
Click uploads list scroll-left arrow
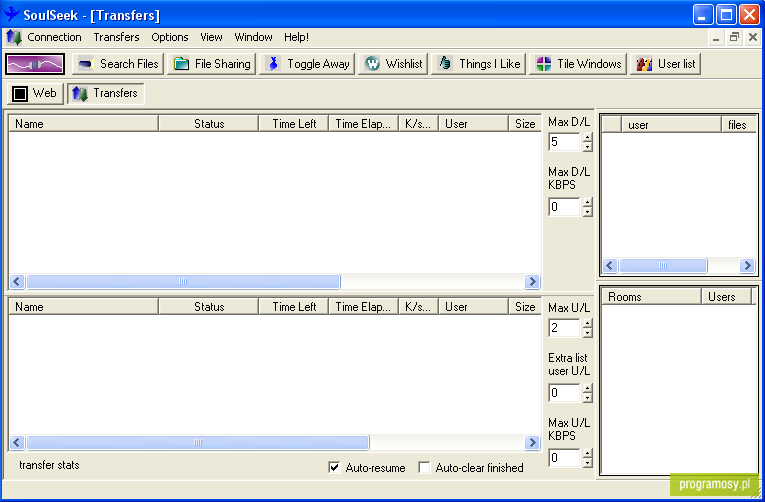pyautogui.click(x=17, y=442)
